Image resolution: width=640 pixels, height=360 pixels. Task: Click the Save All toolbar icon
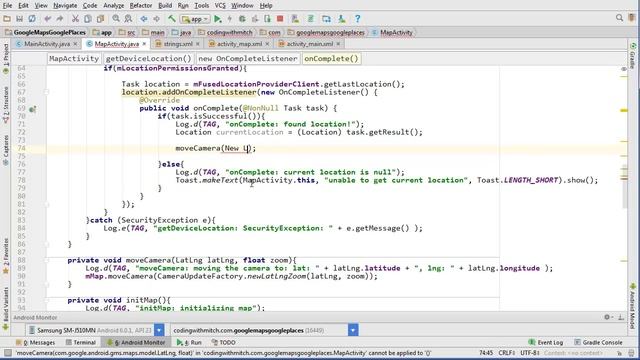click(19, 19)
